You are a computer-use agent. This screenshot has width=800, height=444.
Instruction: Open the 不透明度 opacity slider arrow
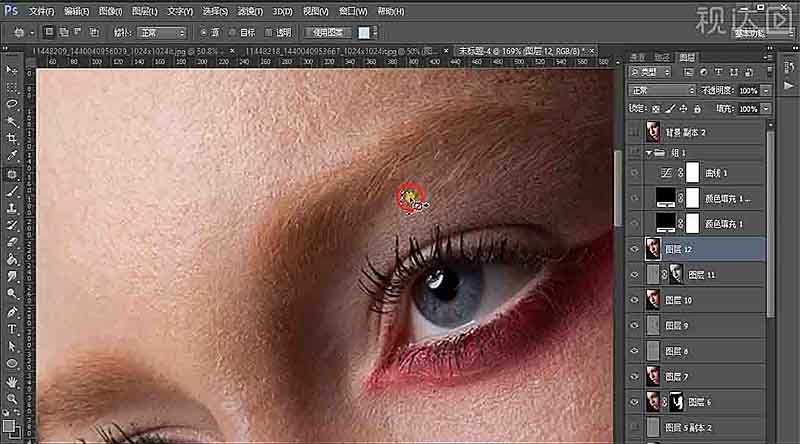click(x=765, y=91)
